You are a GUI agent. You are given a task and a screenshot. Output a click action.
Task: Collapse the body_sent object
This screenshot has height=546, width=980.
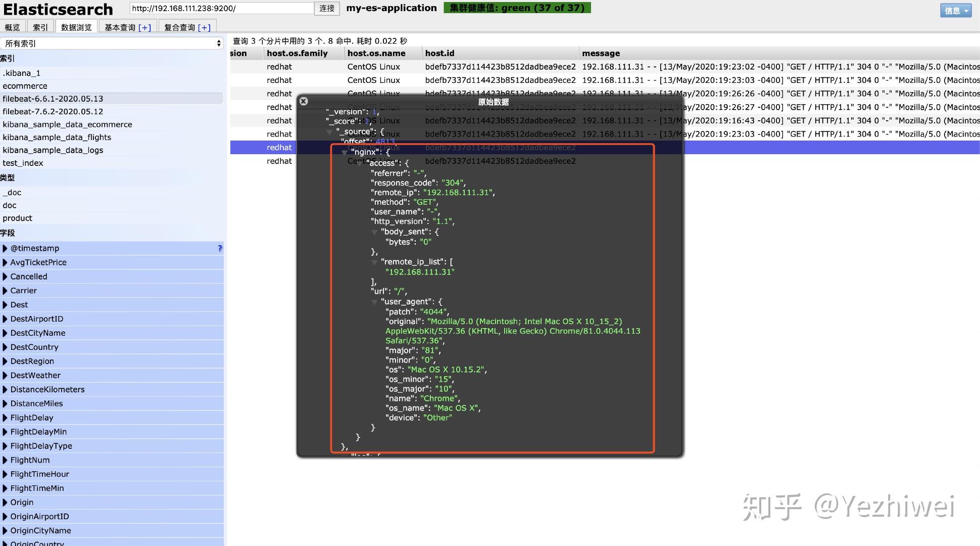point(374,232)
